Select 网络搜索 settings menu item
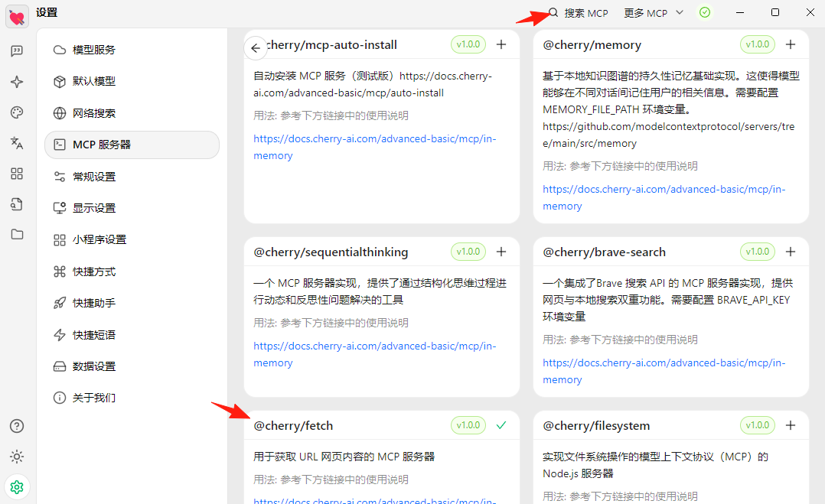This screenshot has height=504, width=825. coord(132,113)
